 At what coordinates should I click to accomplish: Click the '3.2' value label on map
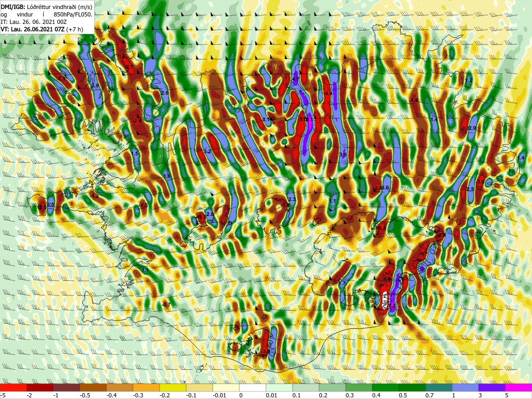pos(207,151)
